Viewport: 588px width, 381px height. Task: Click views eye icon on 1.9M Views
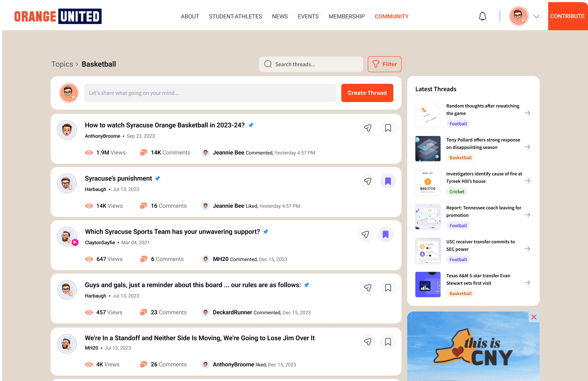(89, 153)
